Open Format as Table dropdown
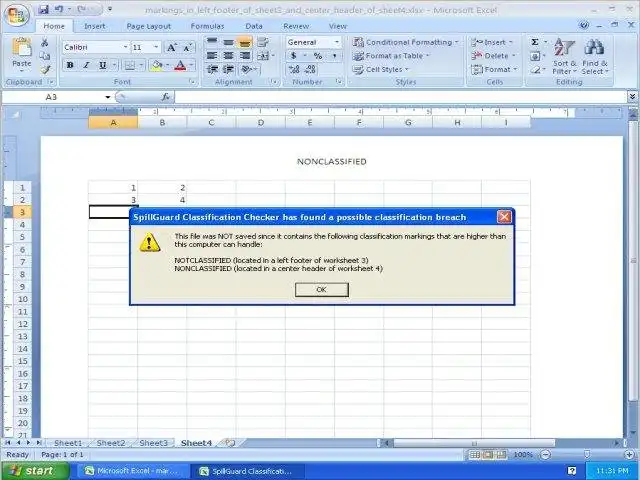 click(x=391, y=56)
